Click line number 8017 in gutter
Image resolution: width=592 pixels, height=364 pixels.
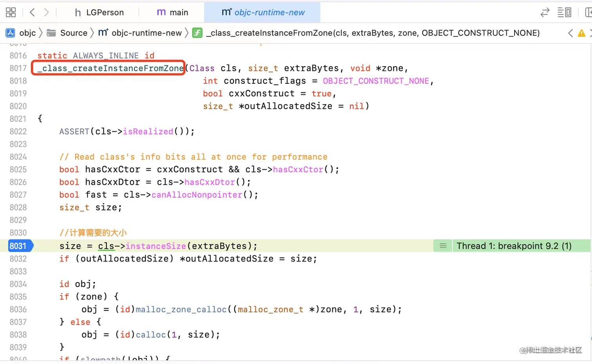(x=18, y=68)
